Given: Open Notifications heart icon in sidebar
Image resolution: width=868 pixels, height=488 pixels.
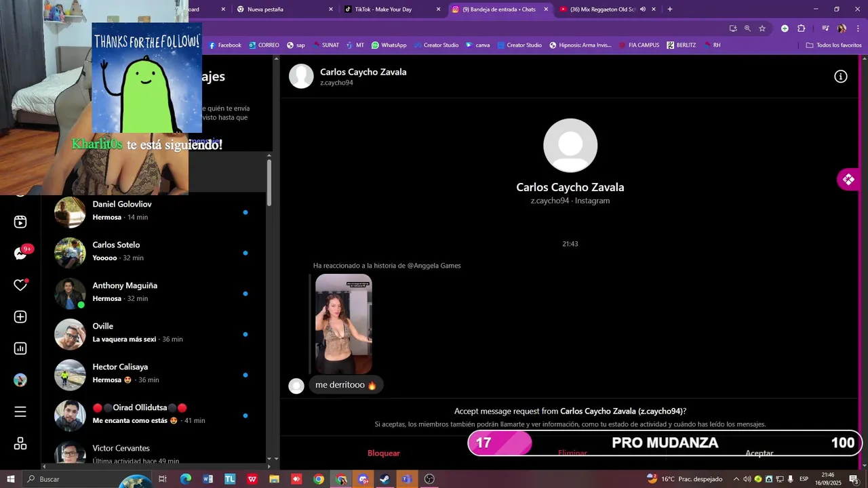Looking at the screenshot, I should click(20, 285).
